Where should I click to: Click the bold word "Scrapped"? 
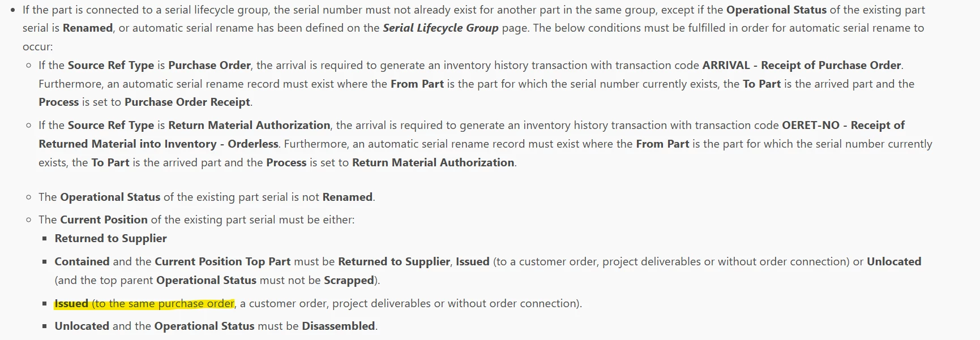[349, 280]
